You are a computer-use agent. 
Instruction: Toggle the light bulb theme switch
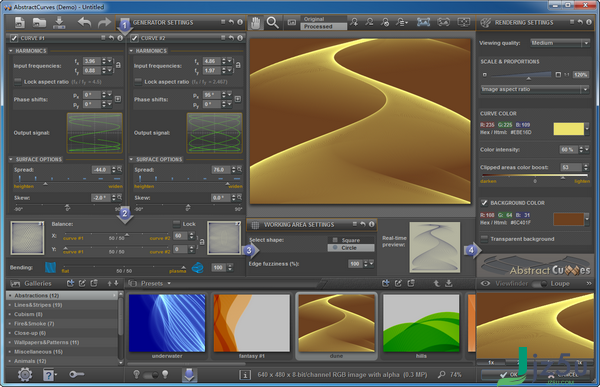[x=150, y=375]
